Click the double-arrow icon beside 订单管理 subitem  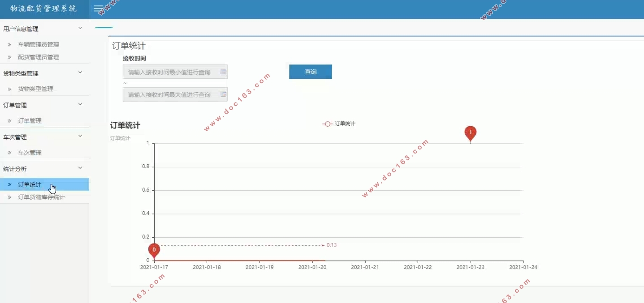(x=9, y=121)
